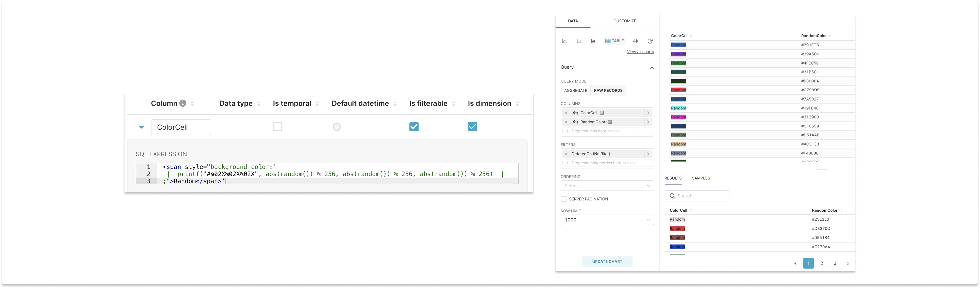Select the Big Number 4k chart type
Image resolution: width=980 pixels, height=288 pixels.
[635, 41]
